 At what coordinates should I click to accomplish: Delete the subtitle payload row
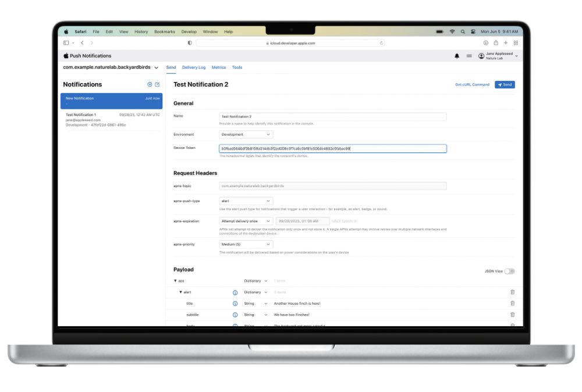tap(513, 315)
